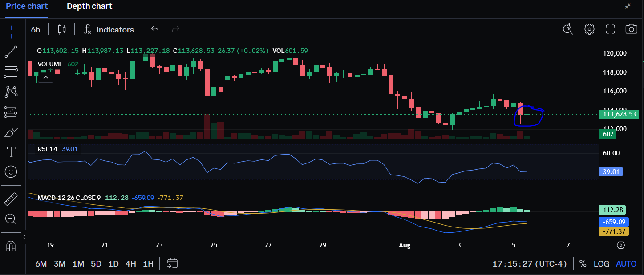Undo the last chart action
Screen dimensions: 644x275
155,29
